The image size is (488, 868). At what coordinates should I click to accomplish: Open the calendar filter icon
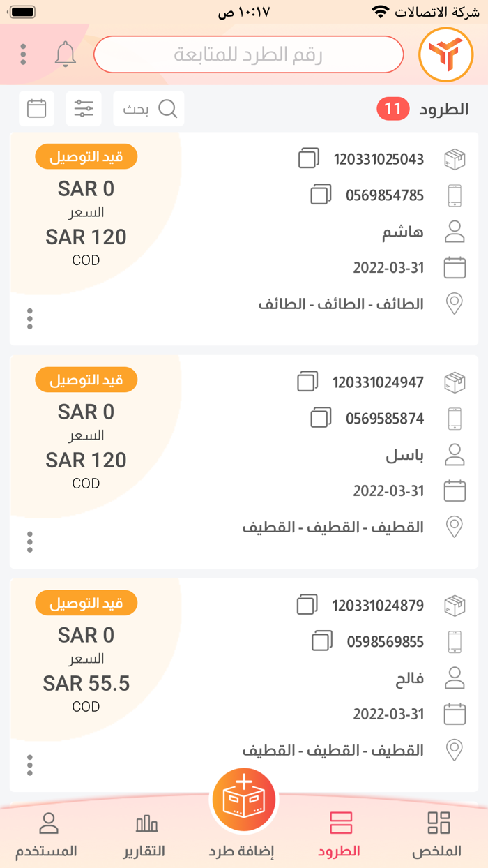(x=36, y=109)
